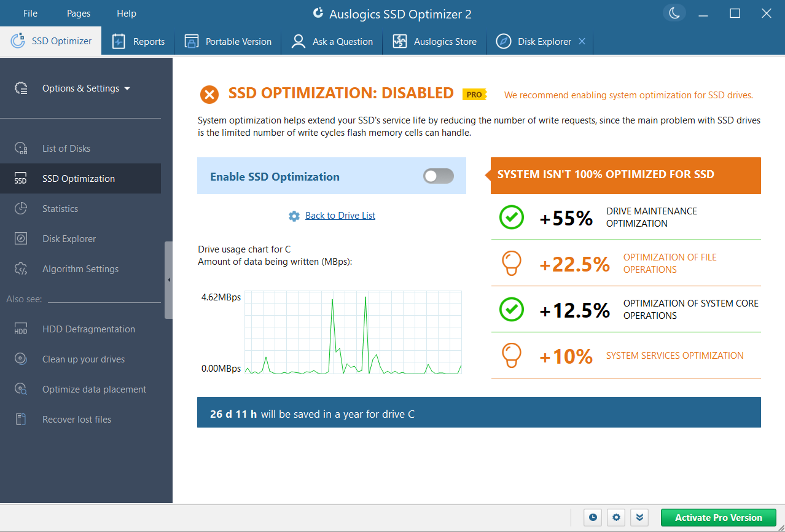Enable SSD Optimization
The width and height of the screenshot is (785, 532).
(438, 176)
